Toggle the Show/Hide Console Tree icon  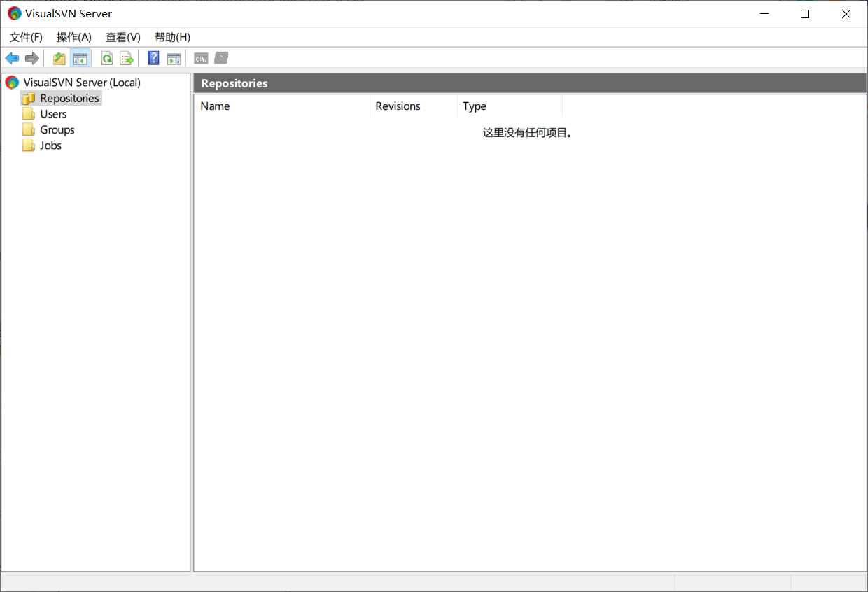point(80,58)
